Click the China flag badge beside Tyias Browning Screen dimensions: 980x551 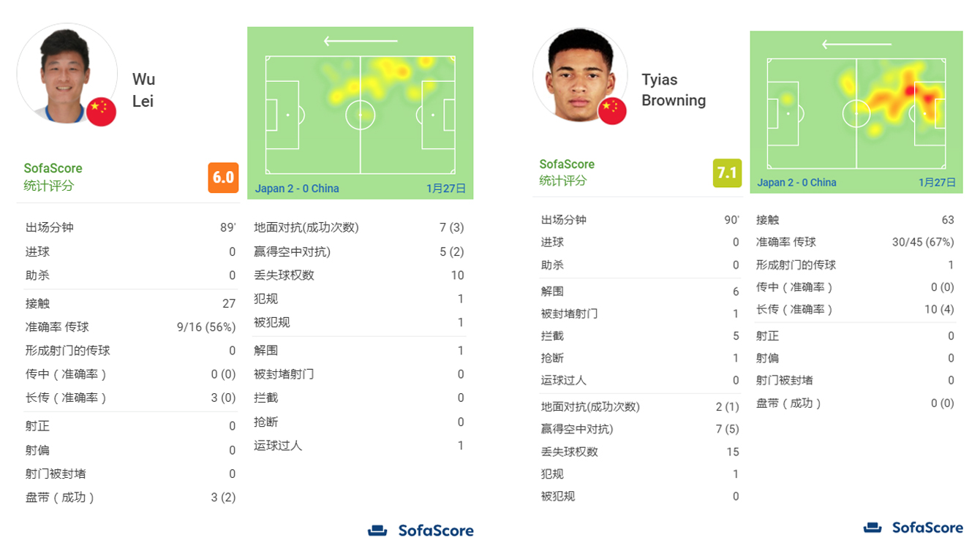click(612, 111)
